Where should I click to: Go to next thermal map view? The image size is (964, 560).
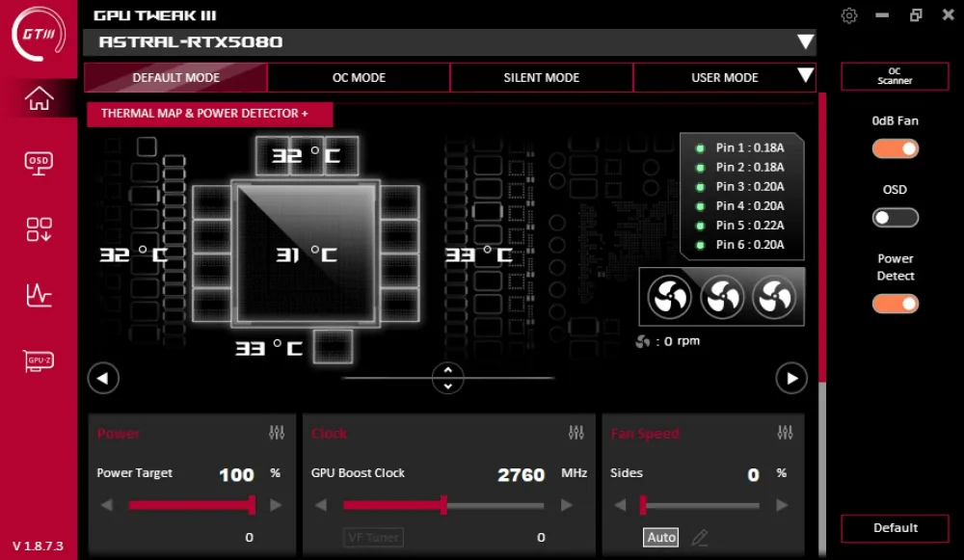pyautogui.click(x=791, y=378)
